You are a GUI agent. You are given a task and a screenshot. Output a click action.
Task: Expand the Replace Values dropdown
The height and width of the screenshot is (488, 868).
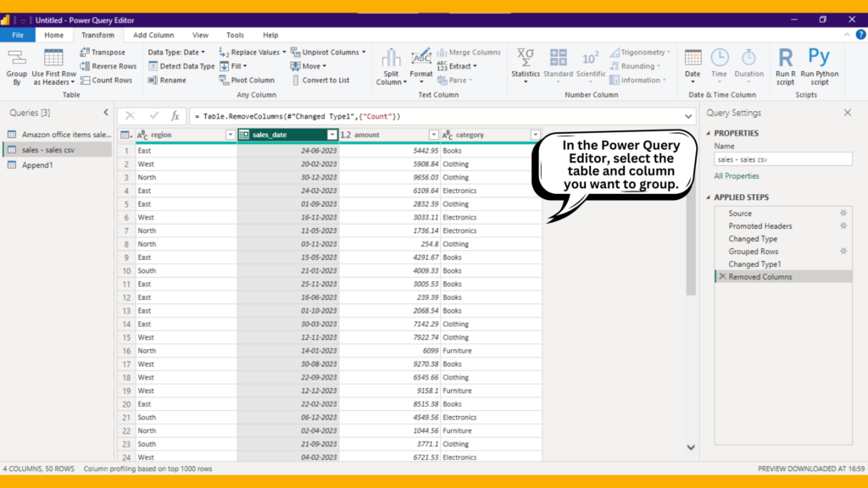tap(284, 52)
